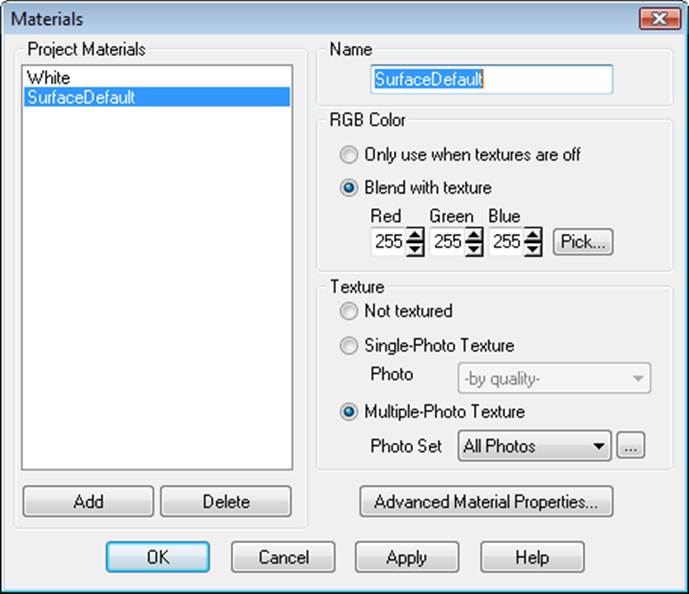689x594 pixels.
Task: Open the Pick... color chooser
Action: pyautogui.click(x=582, y=242)
